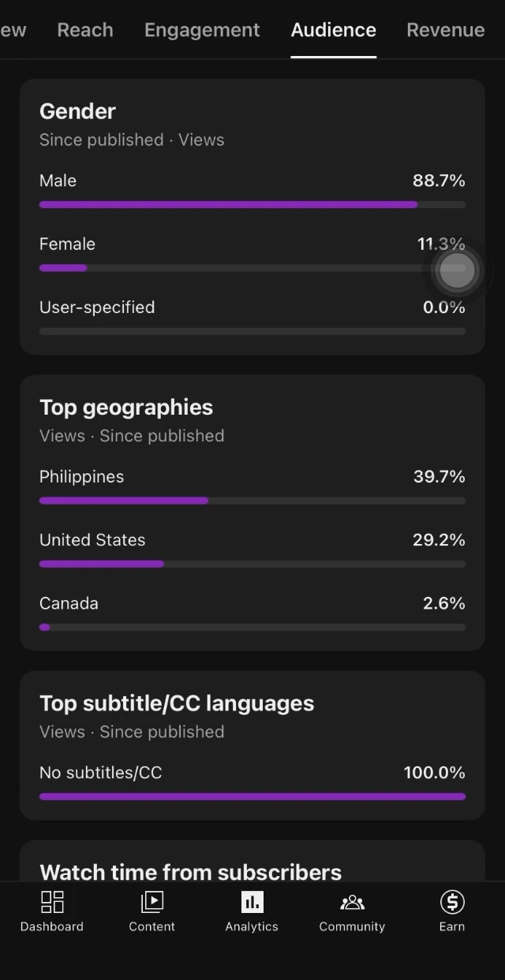Switch to the Engagement tab
This screenshot has width=505, height=980.
click(x=202, y=30)
